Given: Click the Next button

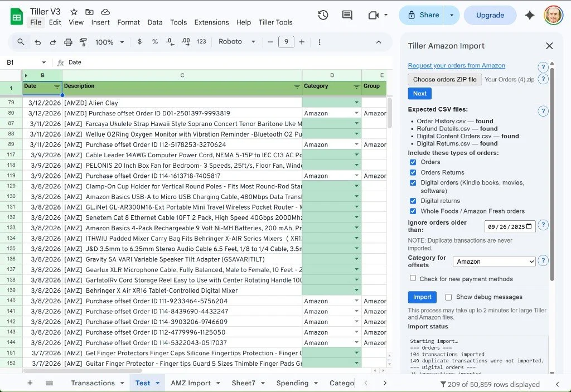Looking at the screenshot, I should pos(419,94).
